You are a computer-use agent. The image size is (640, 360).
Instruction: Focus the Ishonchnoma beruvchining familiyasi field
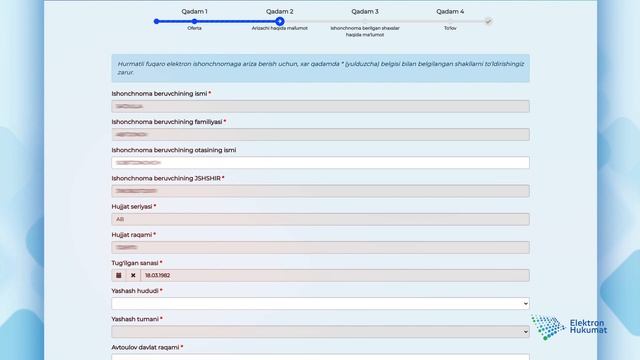coord(320,134)
